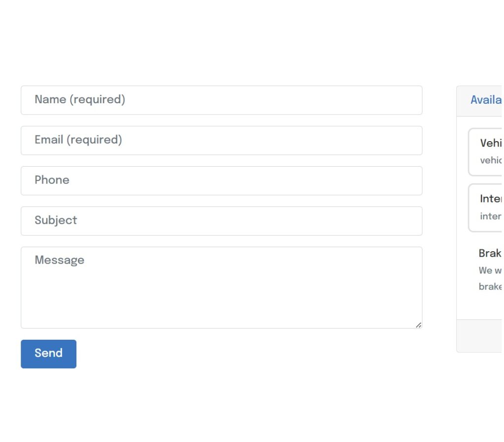The width and height of the screenshot is (504, 442).
Task: Click the "brake…" description line
Action: [490, 287]
